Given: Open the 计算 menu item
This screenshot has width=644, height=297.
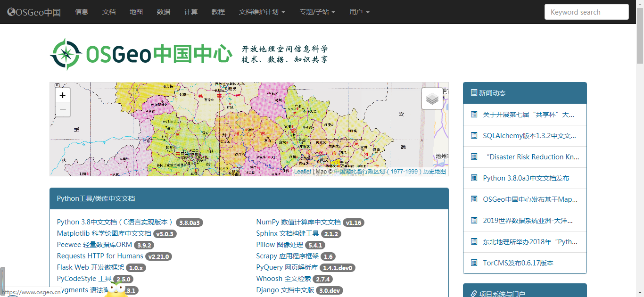Looking at the screenshot, I should click(191, 12).
